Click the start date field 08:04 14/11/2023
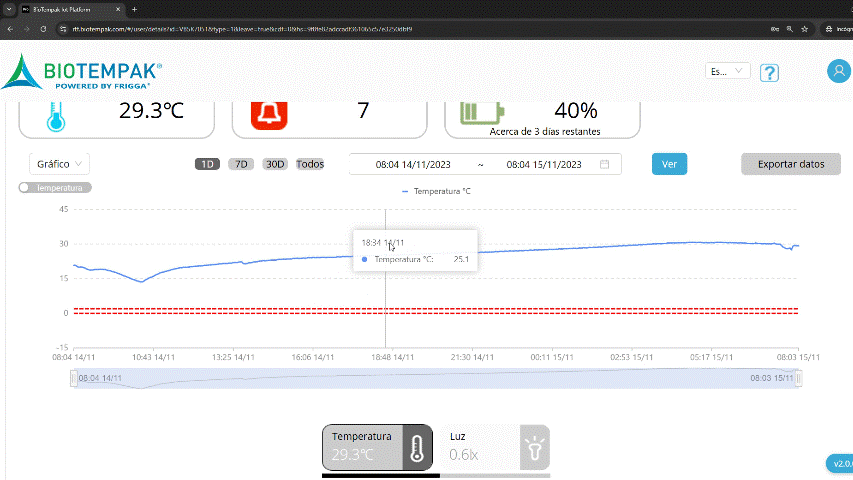The width and height of the screenshot is (853, 480). 410,164
